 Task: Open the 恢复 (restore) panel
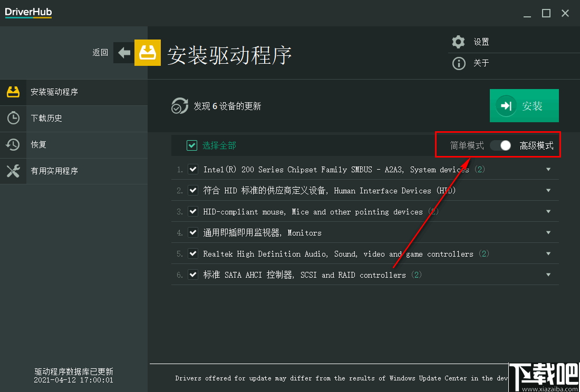40,144
